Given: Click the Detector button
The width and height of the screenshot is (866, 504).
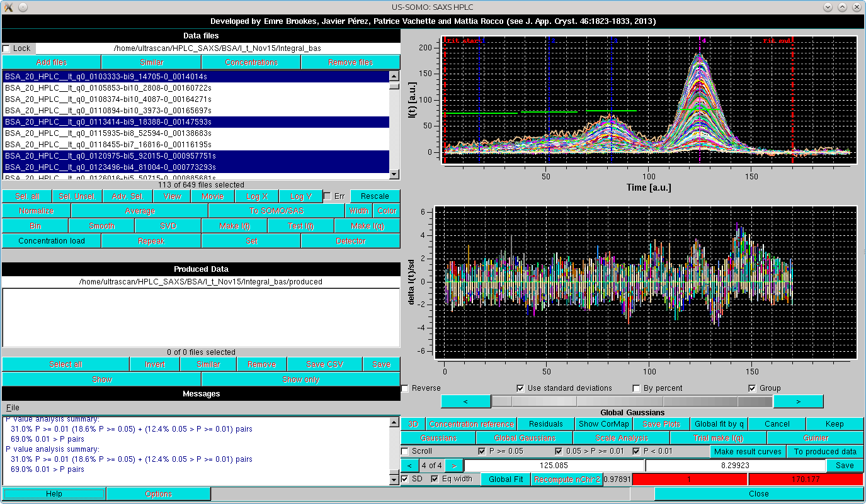Looking at the screenshot, I should [351, 241].
